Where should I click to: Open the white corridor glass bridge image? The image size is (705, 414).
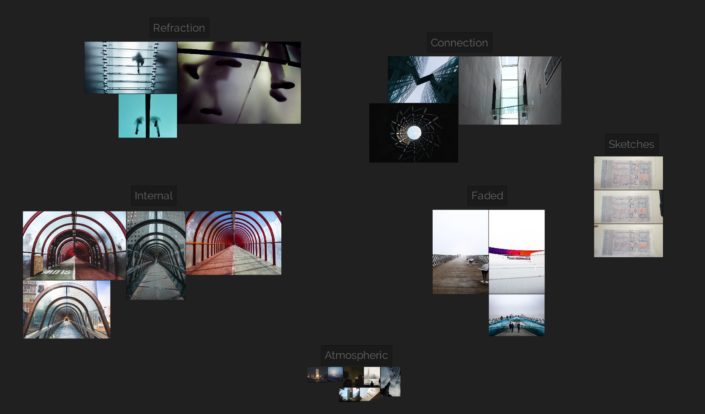tap(510, 90)
